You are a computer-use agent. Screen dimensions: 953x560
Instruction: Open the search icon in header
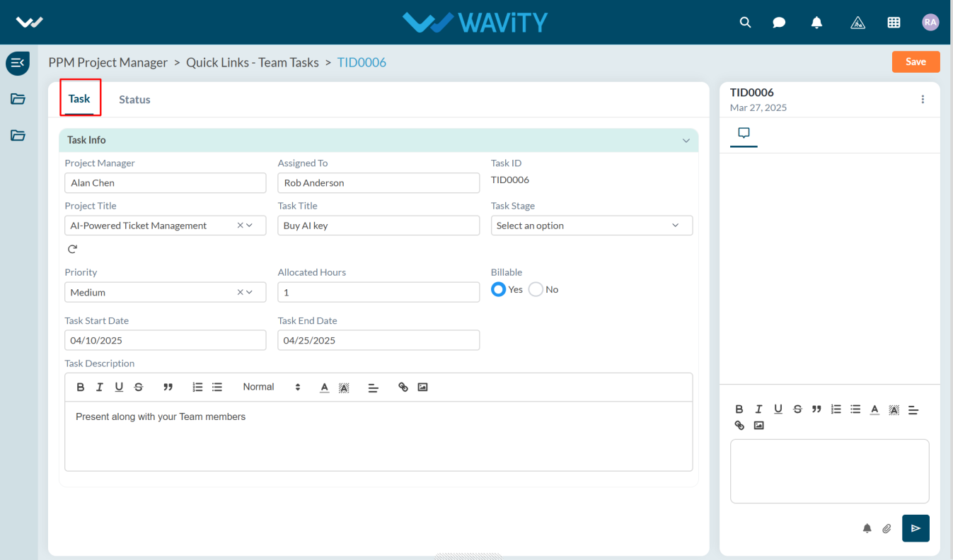coord(745,23)
